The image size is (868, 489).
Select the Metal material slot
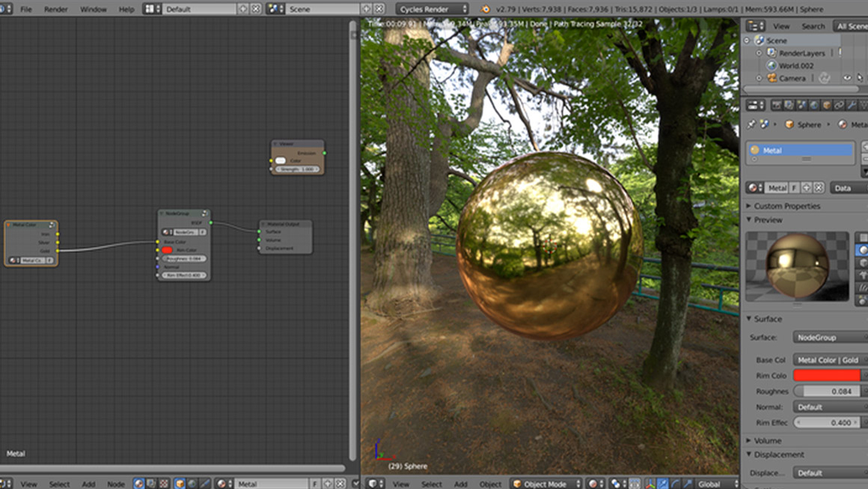tap(801, 150)
